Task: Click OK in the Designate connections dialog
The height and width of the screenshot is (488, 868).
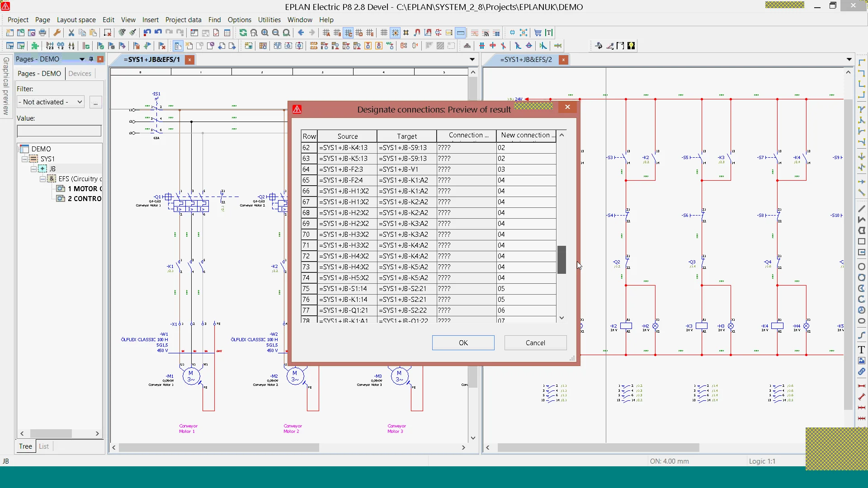Action: click(463, 343)
